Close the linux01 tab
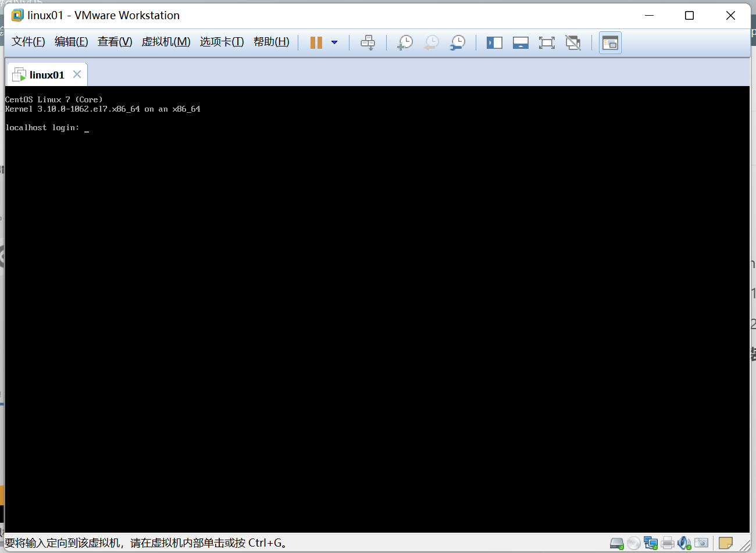Image resolution: width=756 pixels, height=553 pixels. pyautogui.click(x=77, y=74)
